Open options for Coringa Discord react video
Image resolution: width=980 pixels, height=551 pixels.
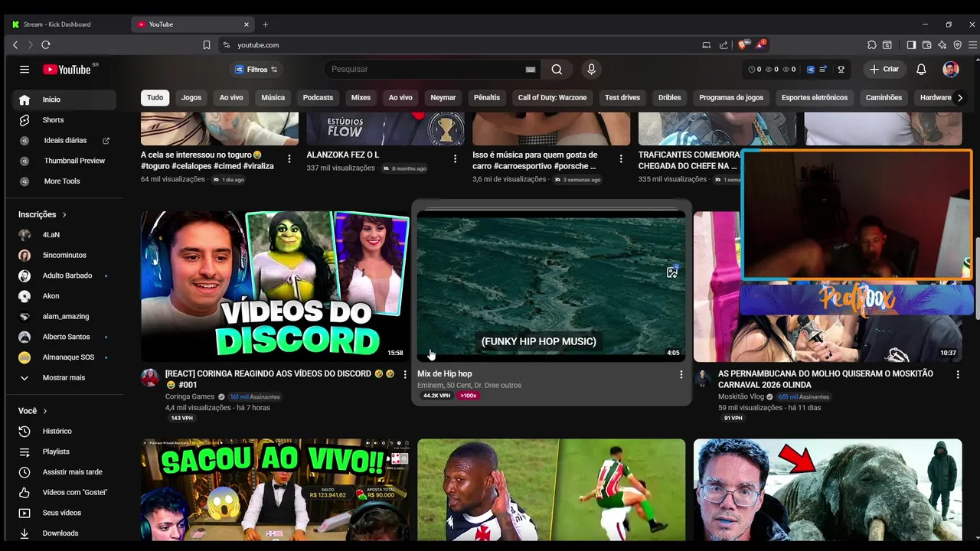click(x=405, y=374)
